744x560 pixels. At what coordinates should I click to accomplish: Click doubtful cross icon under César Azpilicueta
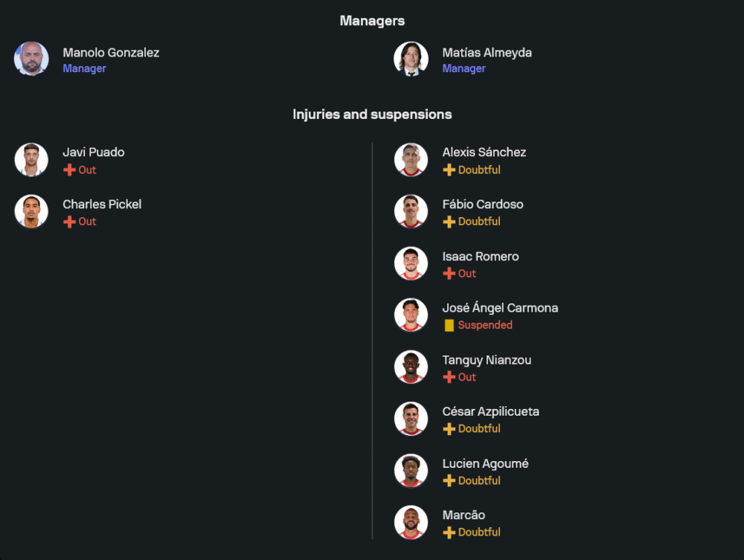coord(449,429)
